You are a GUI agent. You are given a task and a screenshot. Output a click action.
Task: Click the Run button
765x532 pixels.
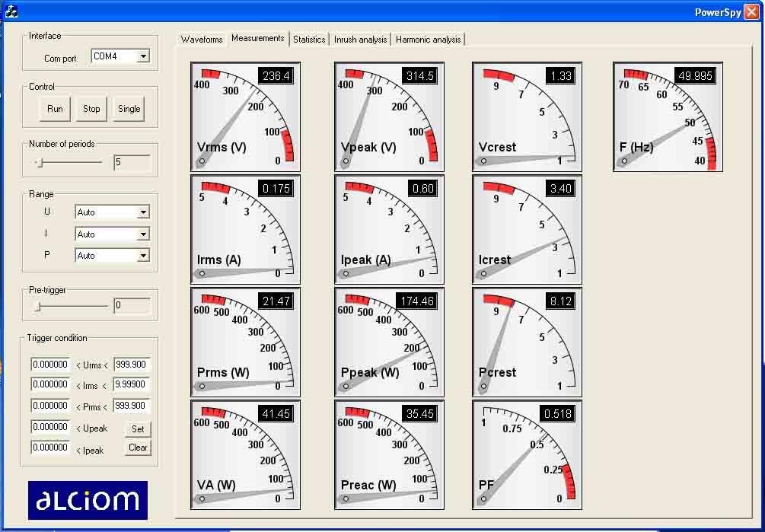click(x=55, y=109)
